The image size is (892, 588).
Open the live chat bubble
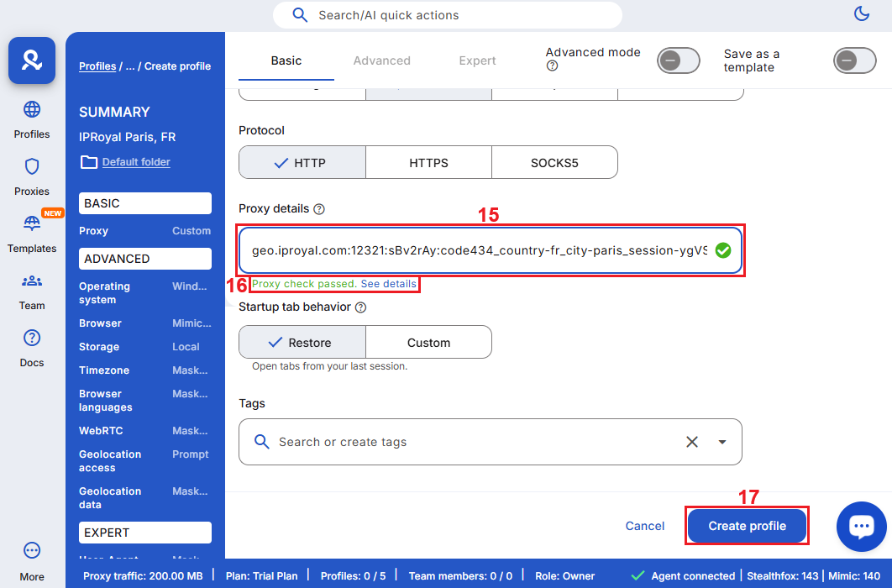pyautogui.click(x=861, y=527)
